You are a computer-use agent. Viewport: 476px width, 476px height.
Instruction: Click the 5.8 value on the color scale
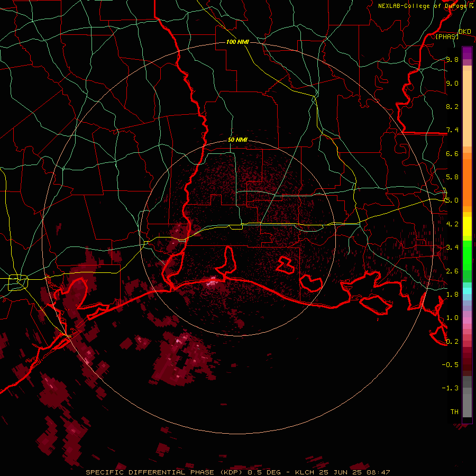[x=452, y=177]
